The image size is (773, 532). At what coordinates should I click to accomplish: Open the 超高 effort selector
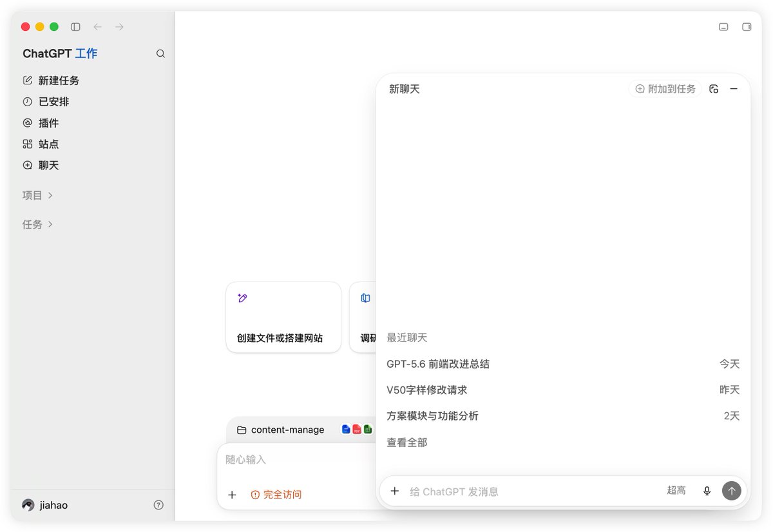pos(676,491)
